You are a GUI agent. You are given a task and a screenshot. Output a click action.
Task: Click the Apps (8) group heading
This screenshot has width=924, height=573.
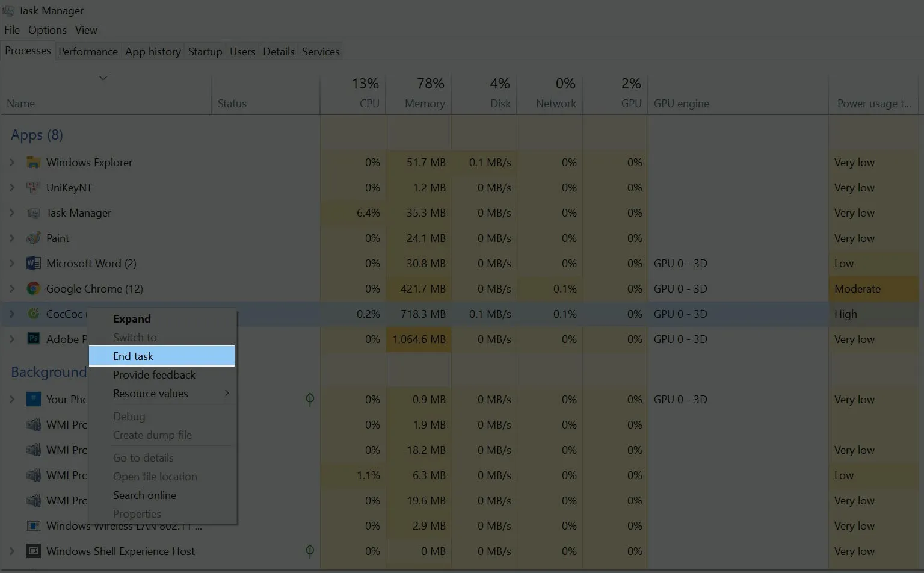click(x=37, y=135)
